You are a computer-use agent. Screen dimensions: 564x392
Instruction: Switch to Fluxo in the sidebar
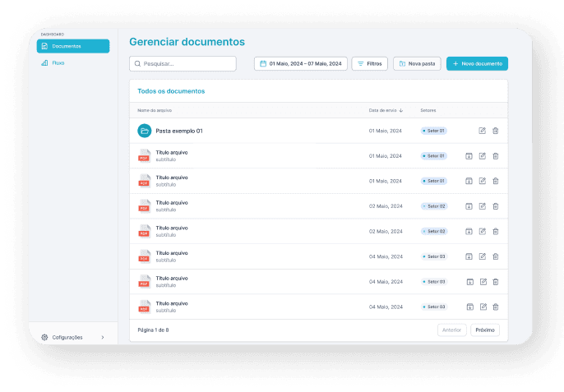[58, 62]
